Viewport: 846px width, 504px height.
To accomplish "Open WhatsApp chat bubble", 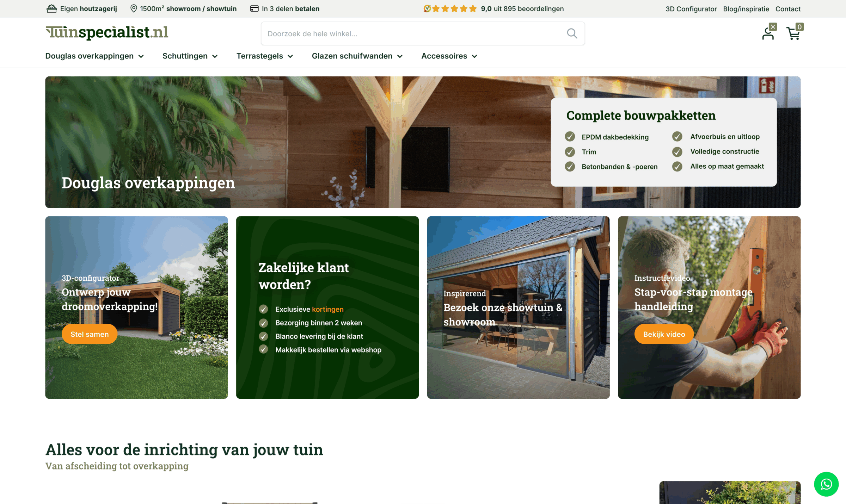I will pyautogui.click(x=826, y=484).
